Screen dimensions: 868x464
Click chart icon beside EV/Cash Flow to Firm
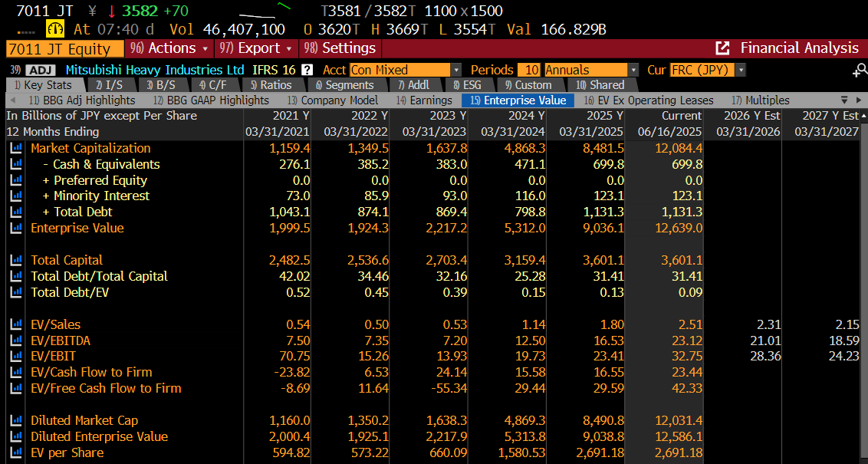pyautogui.click(x=16, y=372)
